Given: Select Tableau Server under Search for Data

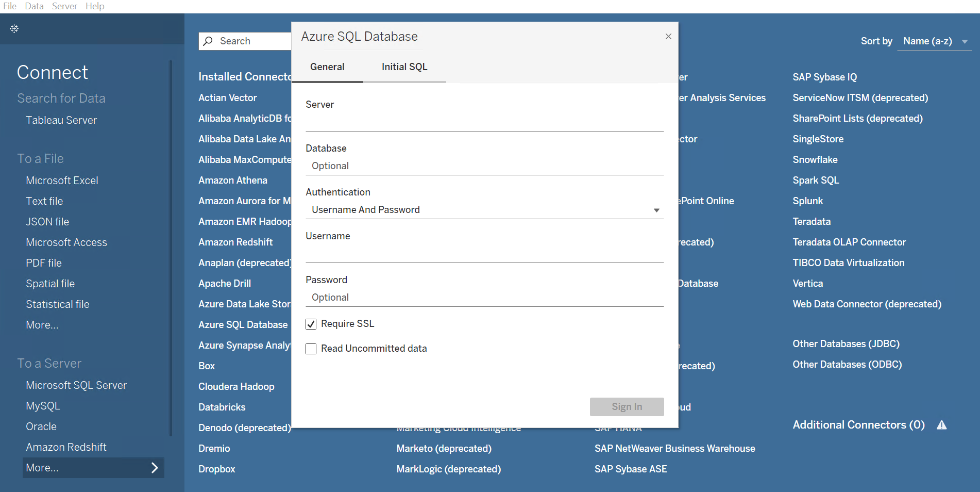Looking at the screenshot, I should pyautogui.click(x=61, y=120).
